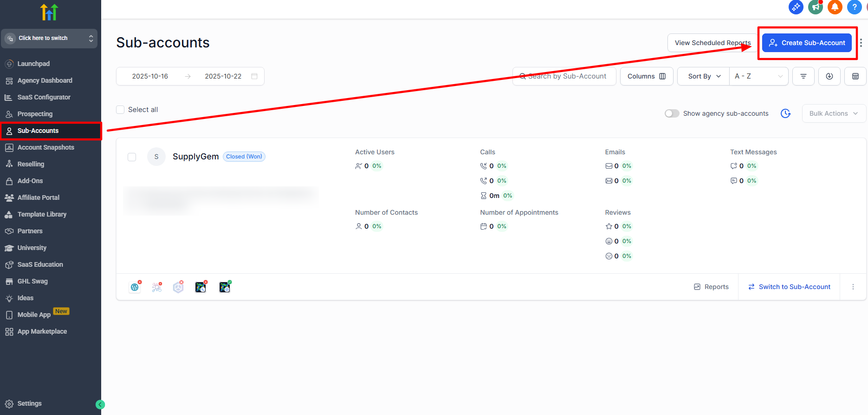Tick the Select all checkbox

(120, 110)
